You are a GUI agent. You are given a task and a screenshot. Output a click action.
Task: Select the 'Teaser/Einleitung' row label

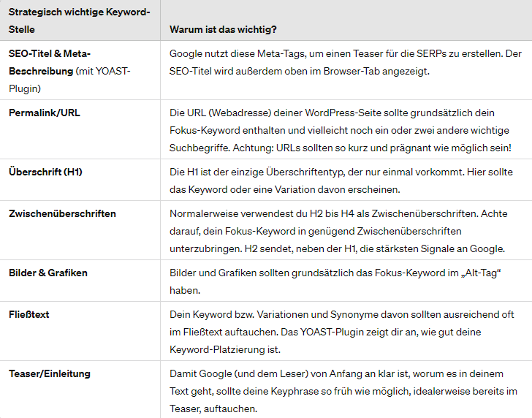coord(50,373)
